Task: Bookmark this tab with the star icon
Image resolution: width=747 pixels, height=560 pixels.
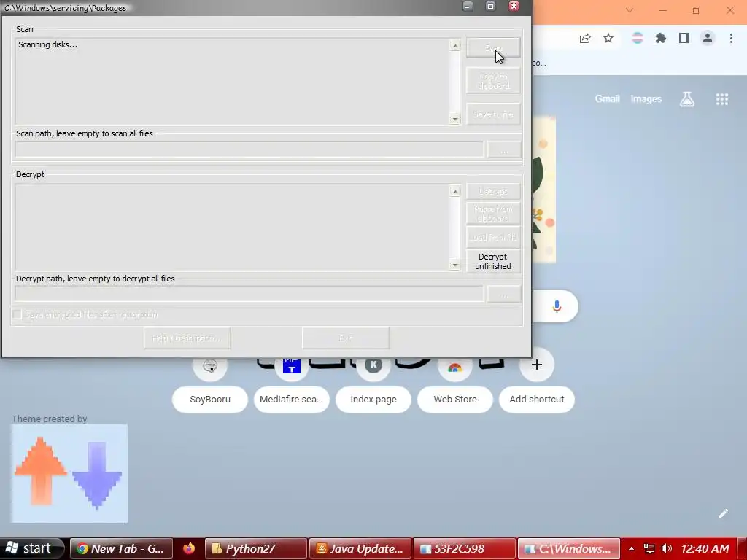Action: (608, 38)
